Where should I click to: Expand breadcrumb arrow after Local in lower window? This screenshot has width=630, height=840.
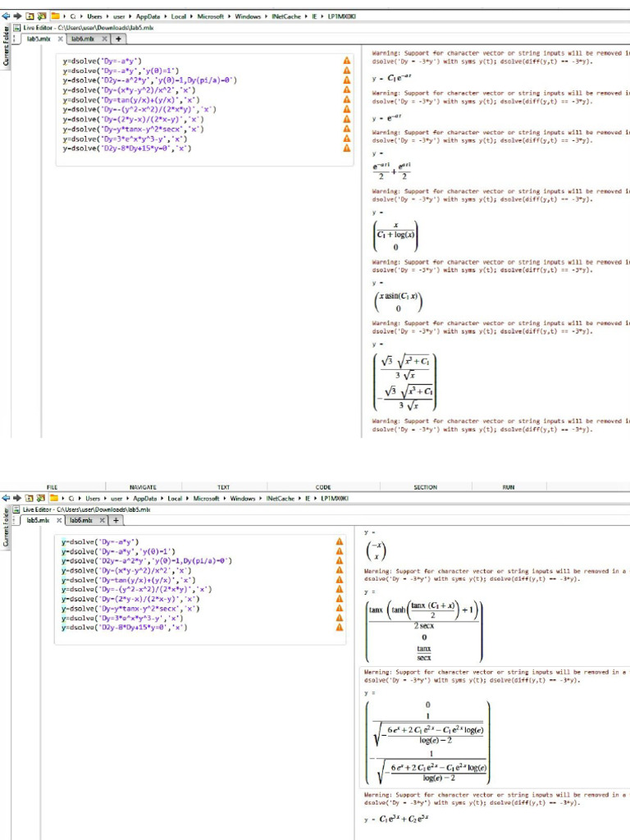187,498
